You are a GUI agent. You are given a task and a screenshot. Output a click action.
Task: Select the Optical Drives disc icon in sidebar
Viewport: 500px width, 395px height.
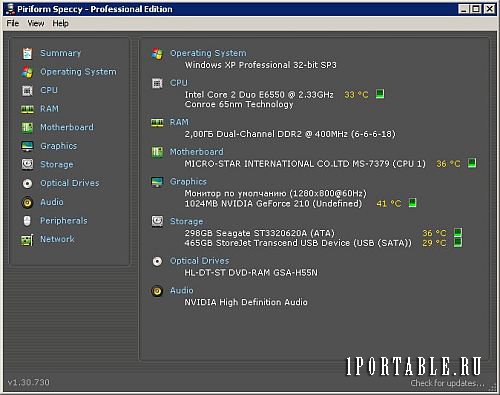[27, 183]
